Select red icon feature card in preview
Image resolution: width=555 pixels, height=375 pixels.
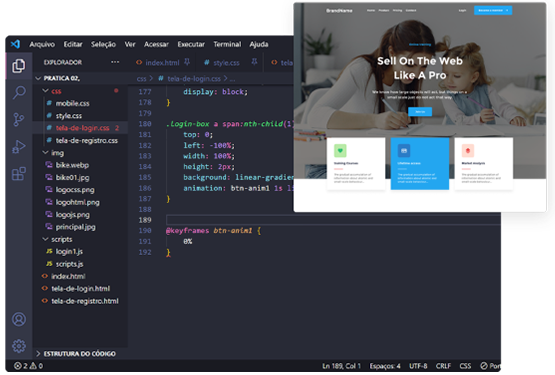pyautogui.click(x=484, y=164)
